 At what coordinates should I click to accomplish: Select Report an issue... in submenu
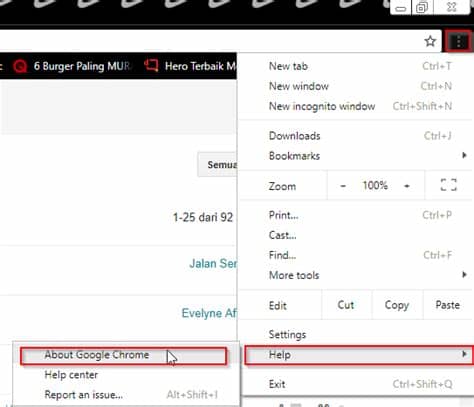[126, 395]
